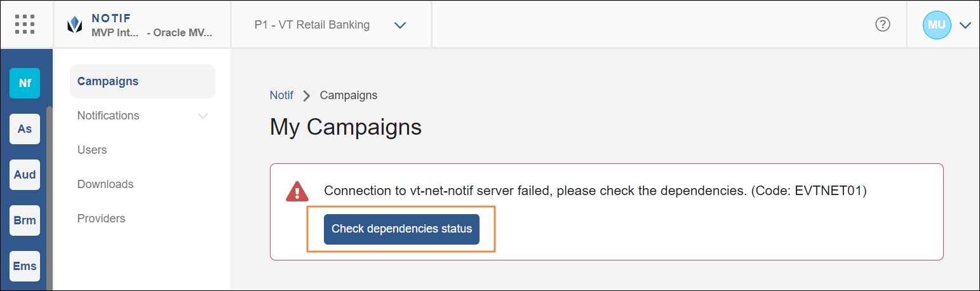
Task: Open the Aud app in sidebar
Action: (25, 175)
